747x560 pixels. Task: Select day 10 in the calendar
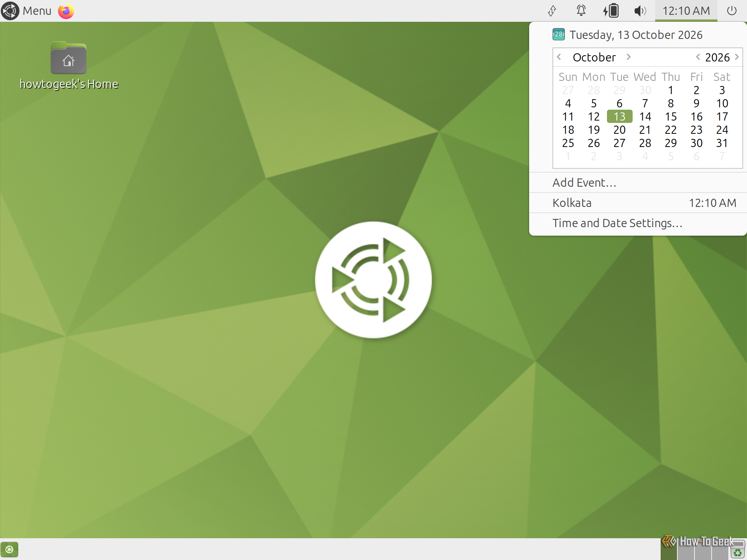coord(722,103)
